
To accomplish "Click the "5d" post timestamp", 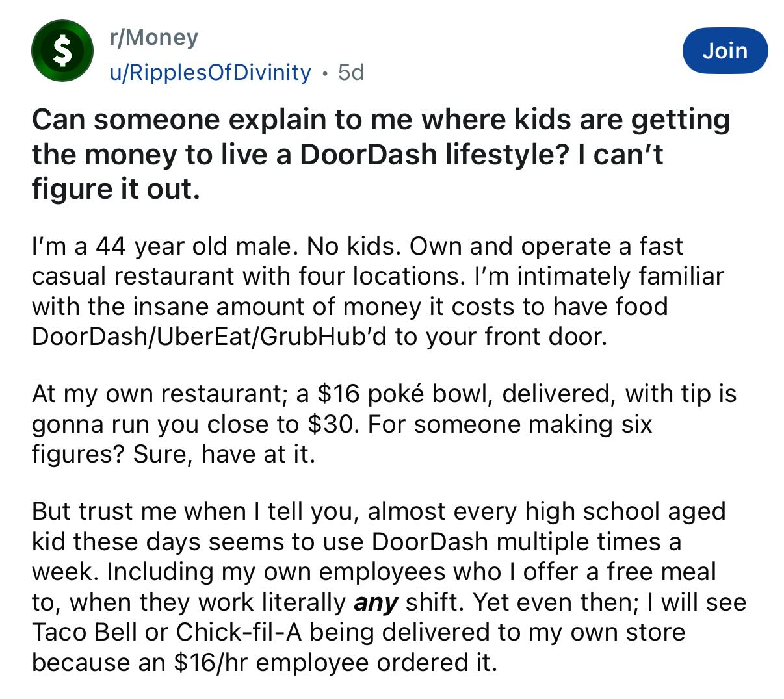I will 351,71.
